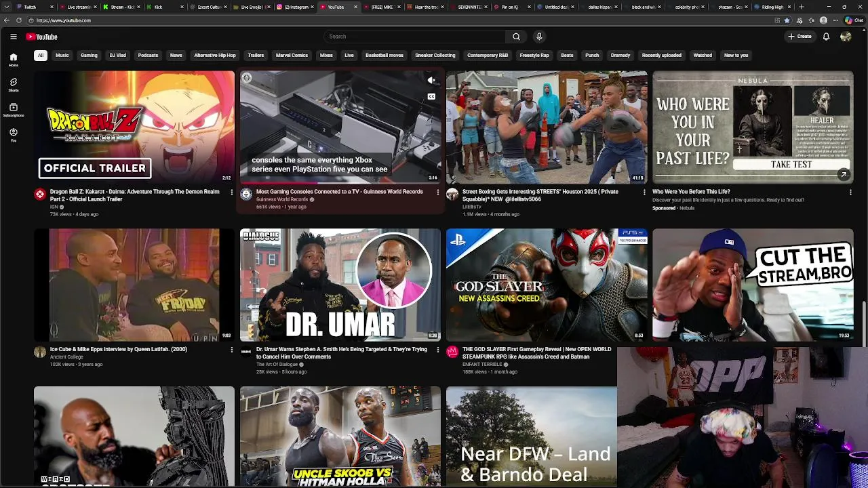This screenshot has height=488, width=868.
Task: Click the browser address bar
Action: (x=400, y=20)
